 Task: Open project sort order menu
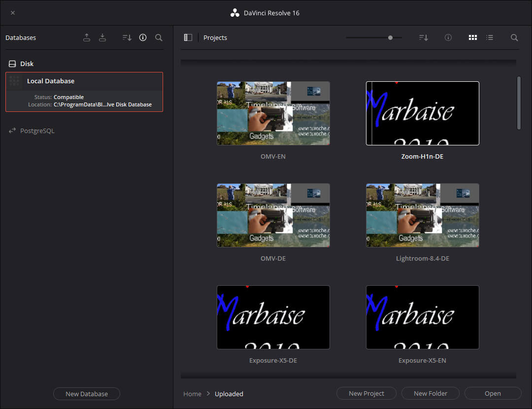point(424,37)
